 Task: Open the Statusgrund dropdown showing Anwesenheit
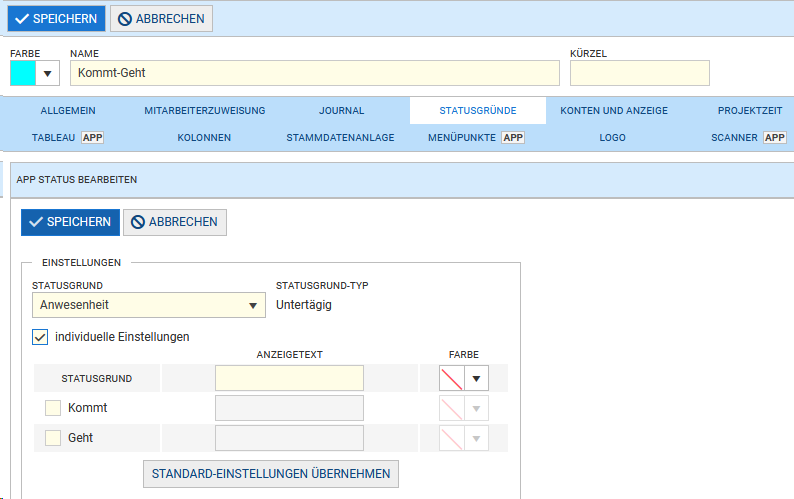[149, 305]
